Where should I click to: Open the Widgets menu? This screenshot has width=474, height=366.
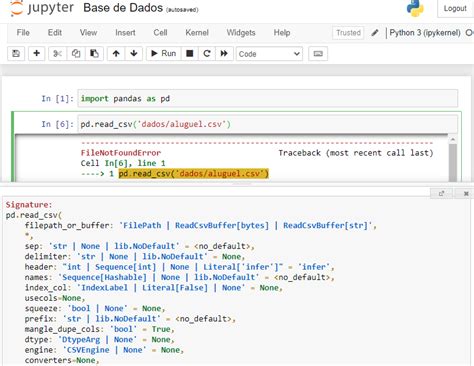coord(241,33)
